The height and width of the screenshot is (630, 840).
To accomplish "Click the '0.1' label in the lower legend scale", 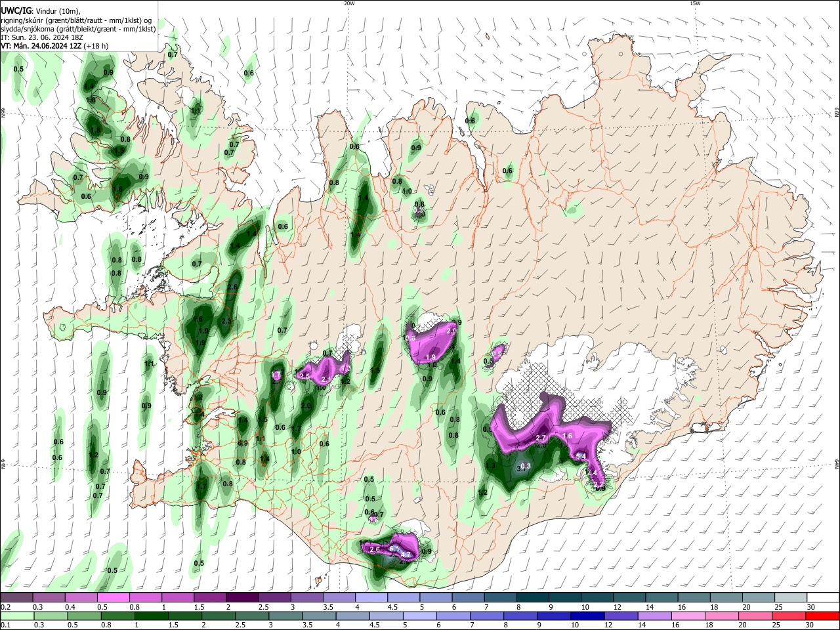I will pos(6,625).
